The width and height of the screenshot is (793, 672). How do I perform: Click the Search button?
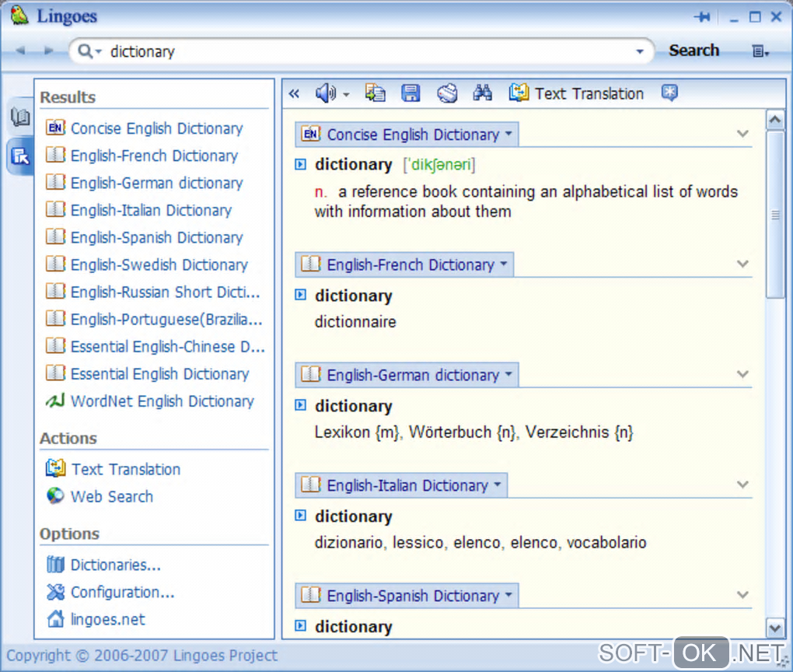(693, 51)
